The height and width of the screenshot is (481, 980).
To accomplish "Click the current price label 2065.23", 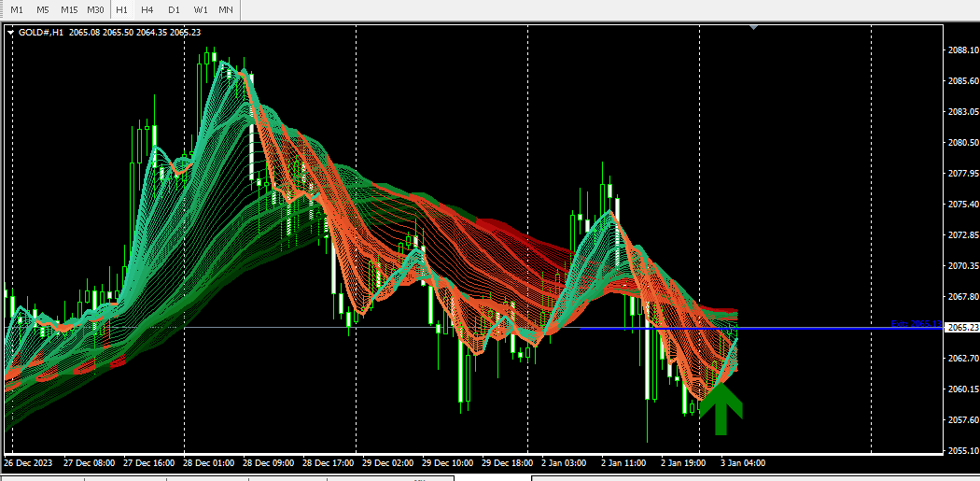I will [962, 328].
